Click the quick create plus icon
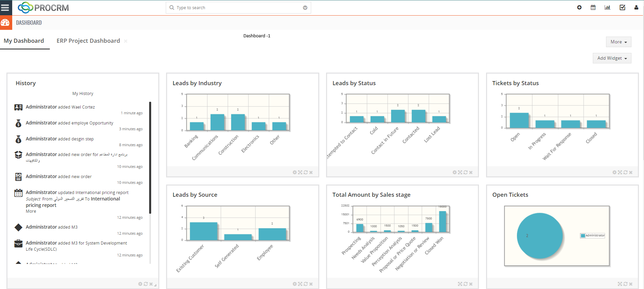Screen dimensions: 644x289 pos(579,7)
